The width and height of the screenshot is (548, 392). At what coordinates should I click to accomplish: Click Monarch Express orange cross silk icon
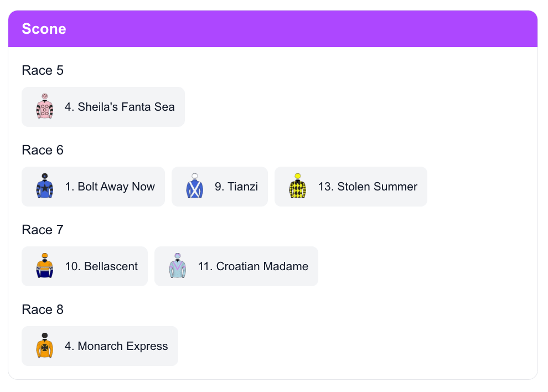tap(44, 345)
